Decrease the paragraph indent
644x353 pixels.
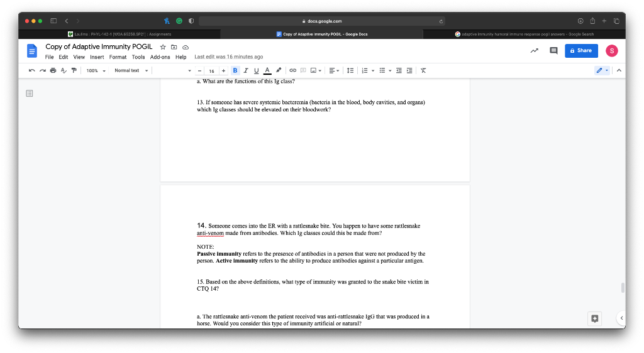[x=399, y=70]
